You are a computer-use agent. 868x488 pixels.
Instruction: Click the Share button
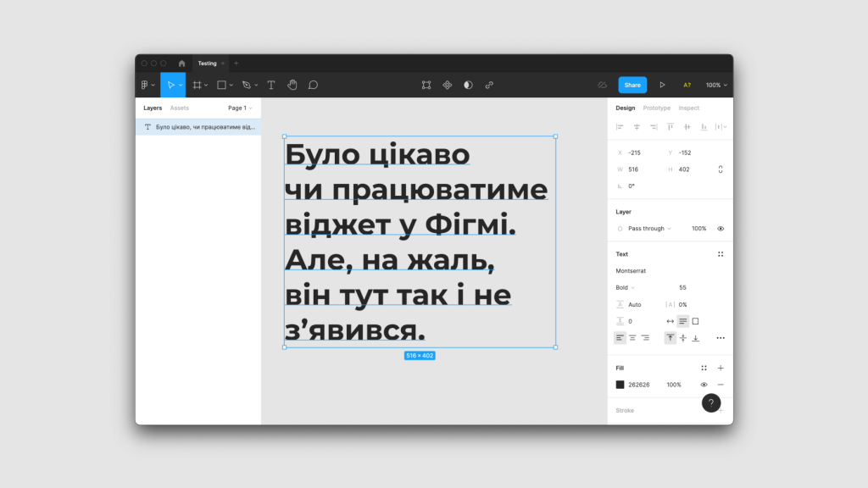632,85
